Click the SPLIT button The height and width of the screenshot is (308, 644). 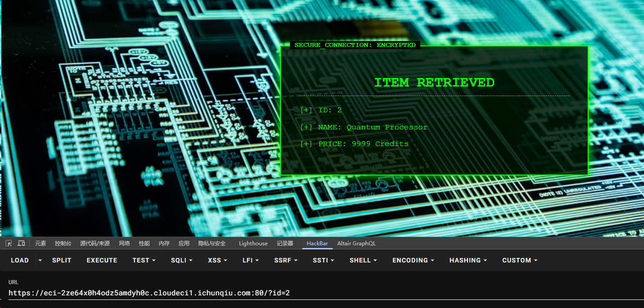[62, 260]
